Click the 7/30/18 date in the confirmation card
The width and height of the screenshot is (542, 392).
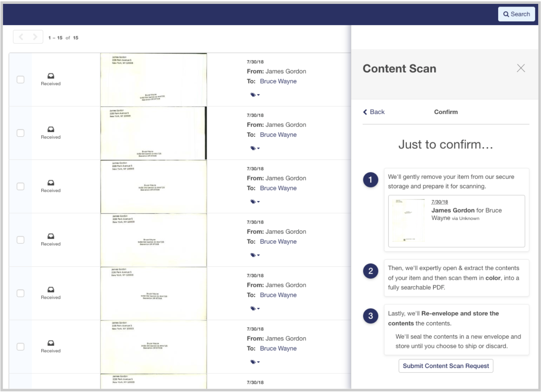coord(440,202)
